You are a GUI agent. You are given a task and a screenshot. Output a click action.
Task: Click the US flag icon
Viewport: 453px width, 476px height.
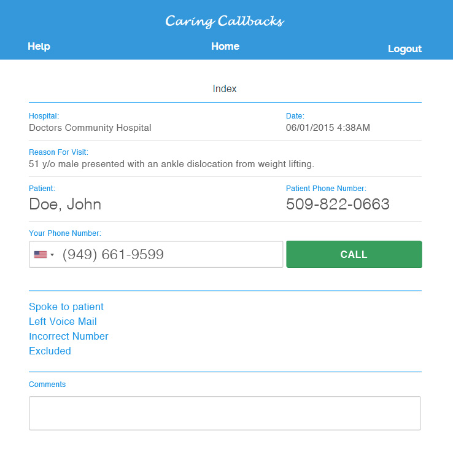41,254
